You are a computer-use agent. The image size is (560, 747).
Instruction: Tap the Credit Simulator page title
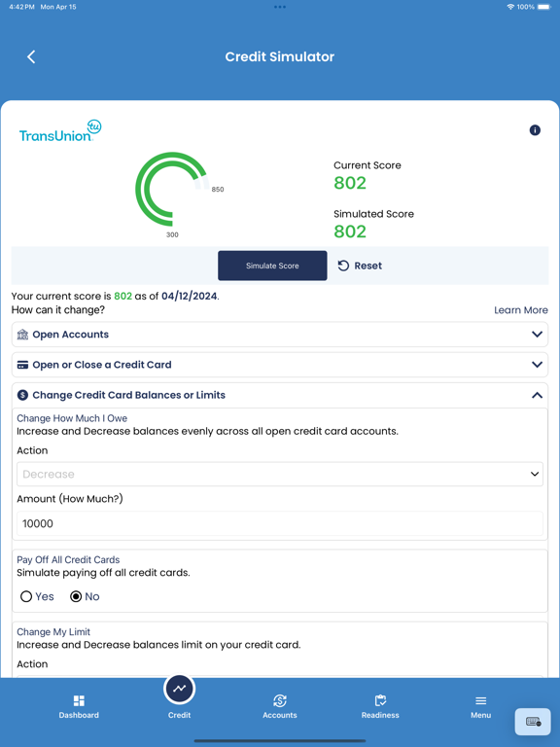coord(280,56)
